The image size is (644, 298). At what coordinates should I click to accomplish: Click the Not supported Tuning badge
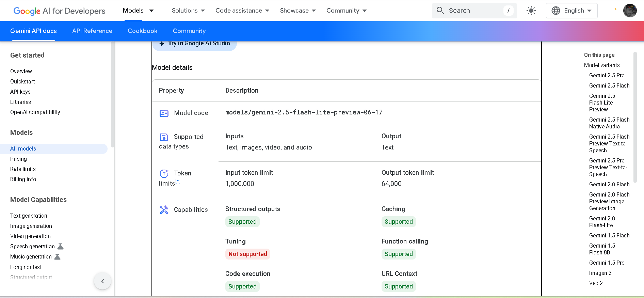(x=248, y=254)
